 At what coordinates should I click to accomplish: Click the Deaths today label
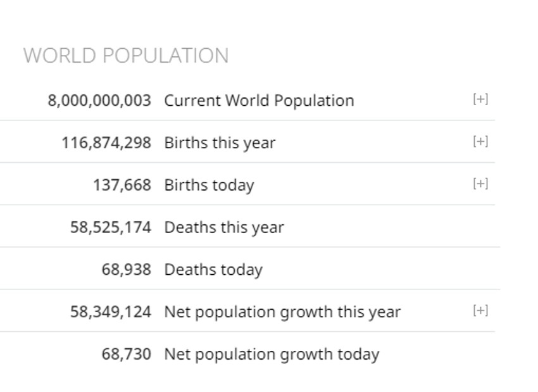[x=213, y=270]
